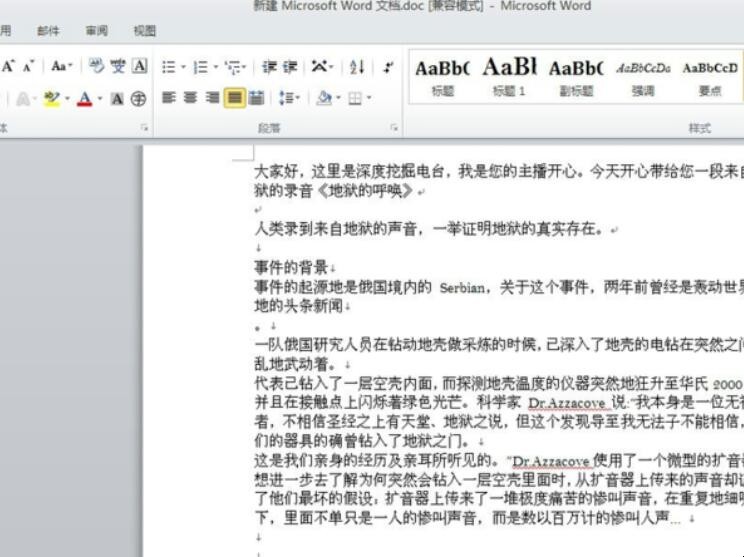Click the Text Effects faded A icon
This screenshot has width=744, height=557.
pos(23,99)
